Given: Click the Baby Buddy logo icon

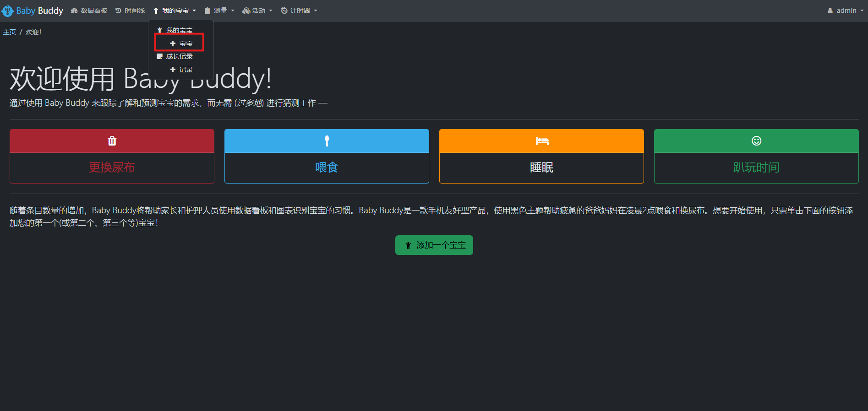Looking at the screenshot, I should 8,11.
